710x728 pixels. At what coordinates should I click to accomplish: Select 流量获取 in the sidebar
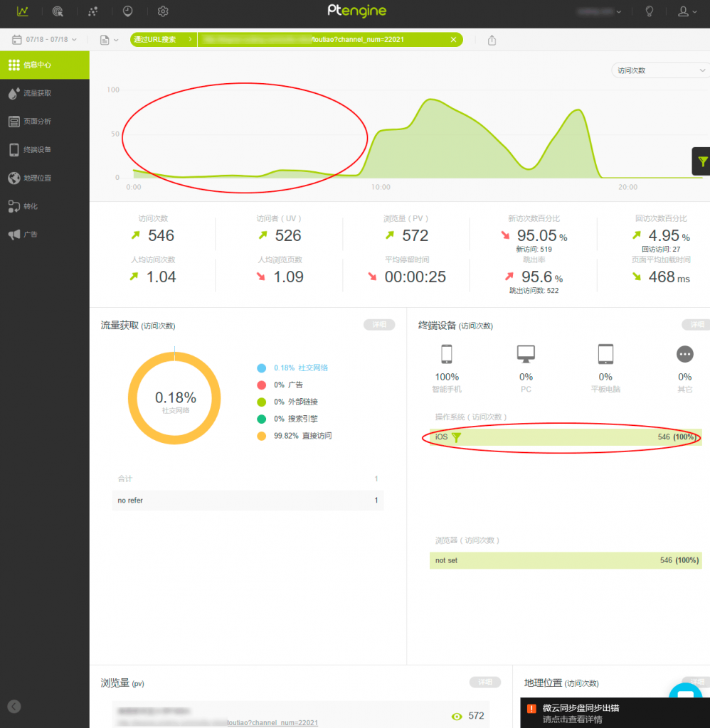37,93
